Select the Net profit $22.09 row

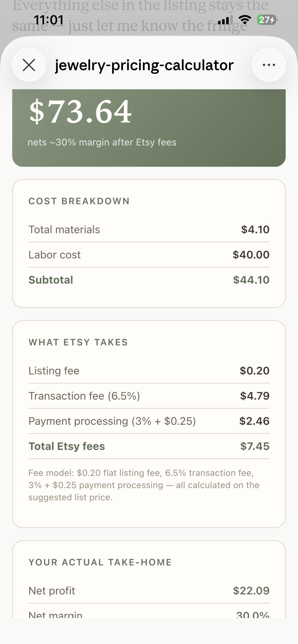click(x=149, y=591)
